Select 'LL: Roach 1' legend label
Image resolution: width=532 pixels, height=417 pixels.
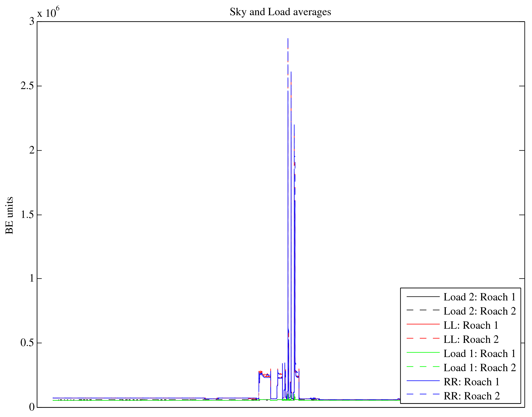471,325
